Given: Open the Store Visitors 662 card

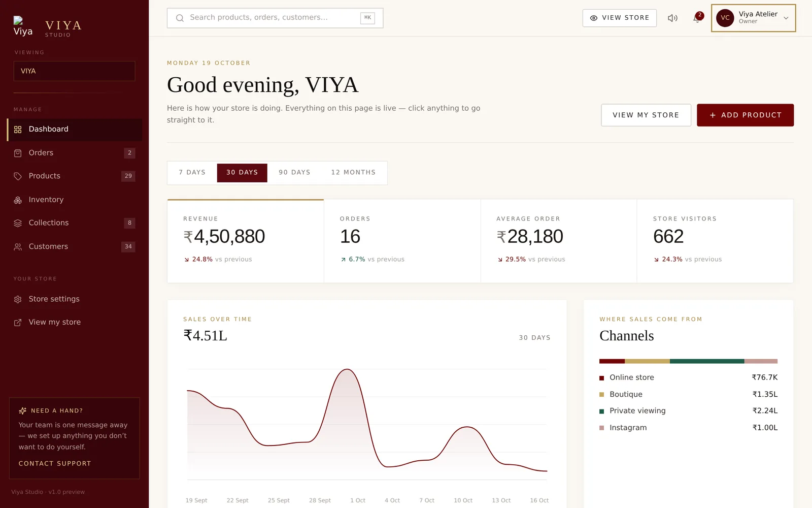Looking at the screenshot, I should (x=715, y=241).
